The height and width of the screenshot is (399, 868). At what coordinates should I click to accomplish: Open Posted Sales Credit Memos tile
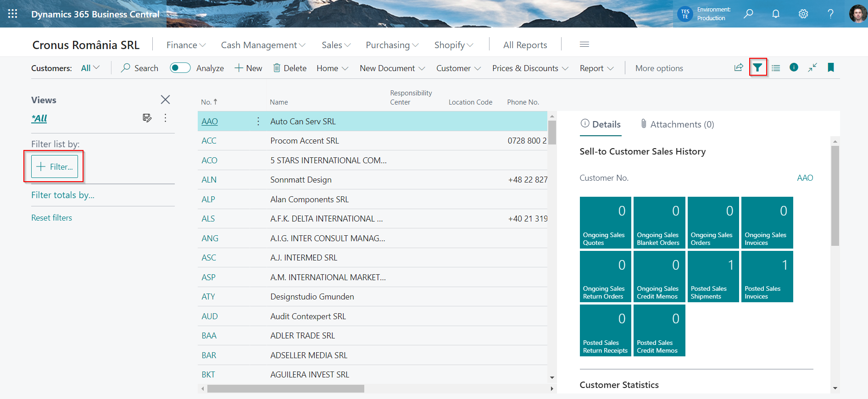click(x=659, y=330)
